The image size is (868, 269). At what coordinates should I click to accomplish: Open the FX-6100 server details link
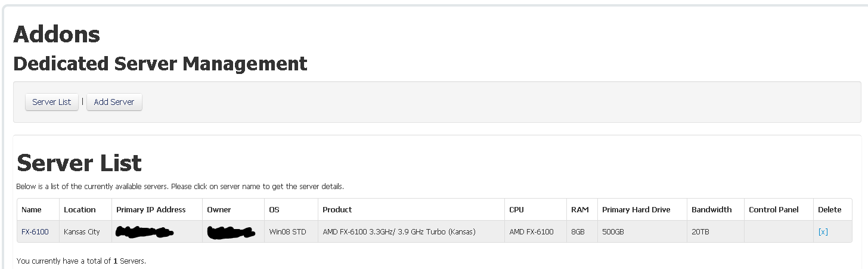pos(35,231)
